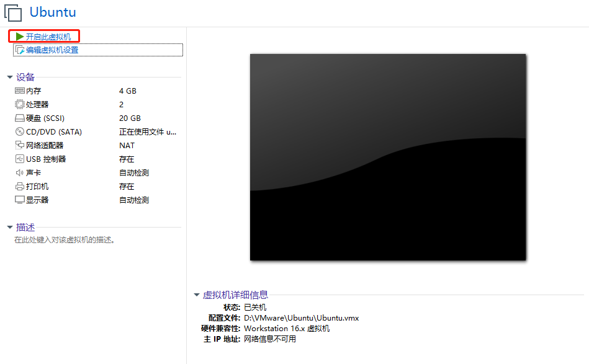Click the Ubuntu tab window icon
Viewport: 589px width, 364px height.
coord(13,12)
